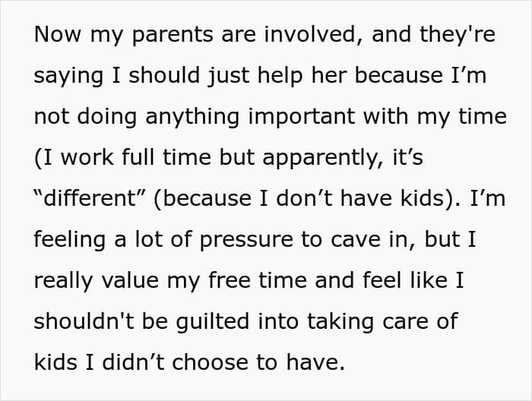
Task: Select the word "pressure"
Action: click(246, 241)
